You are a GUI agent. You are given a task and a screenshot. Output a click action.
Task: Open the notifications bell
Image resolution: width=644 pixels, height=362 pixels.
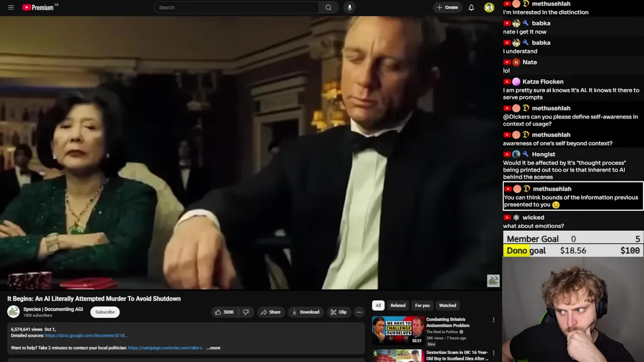click(471, 8)
